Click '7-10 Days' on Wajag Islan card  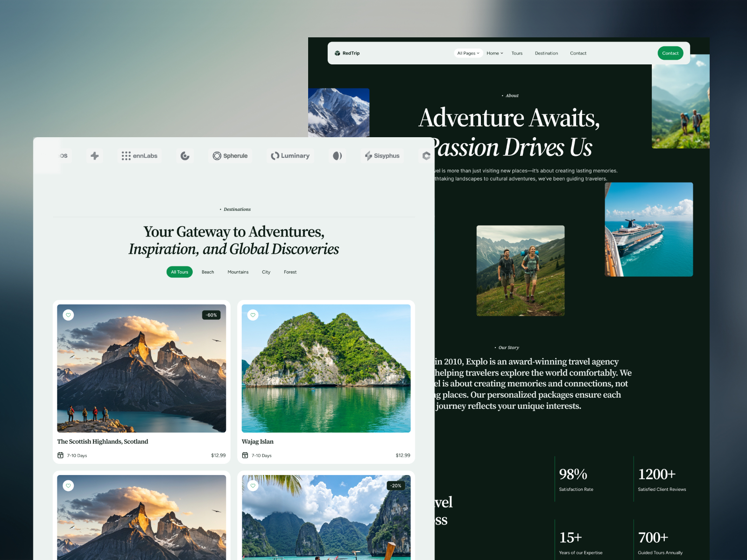point(261,455)
